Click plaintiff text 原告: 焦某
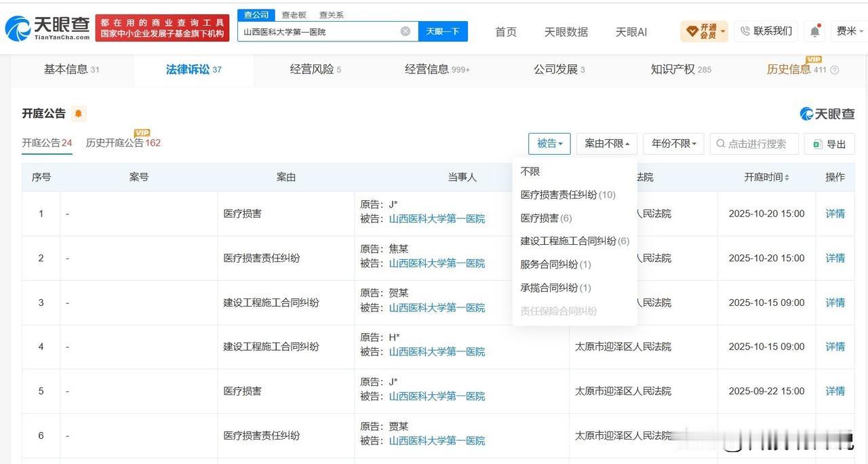This screenshot has height=464, width=868. point(384,248)
